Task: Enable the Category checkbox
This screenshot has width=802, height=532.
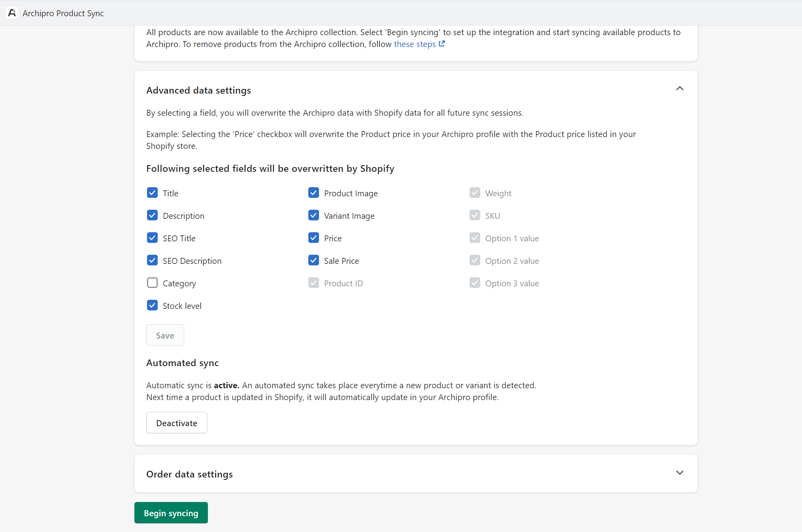Action: 152,283
